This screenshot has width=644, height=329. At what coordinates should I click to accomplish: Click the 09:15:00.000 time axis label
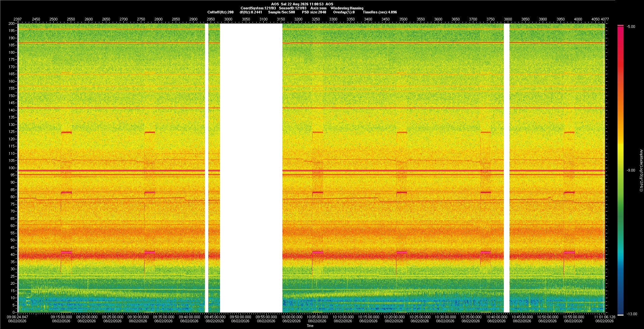pyautogui.click(x=61, y=317)
